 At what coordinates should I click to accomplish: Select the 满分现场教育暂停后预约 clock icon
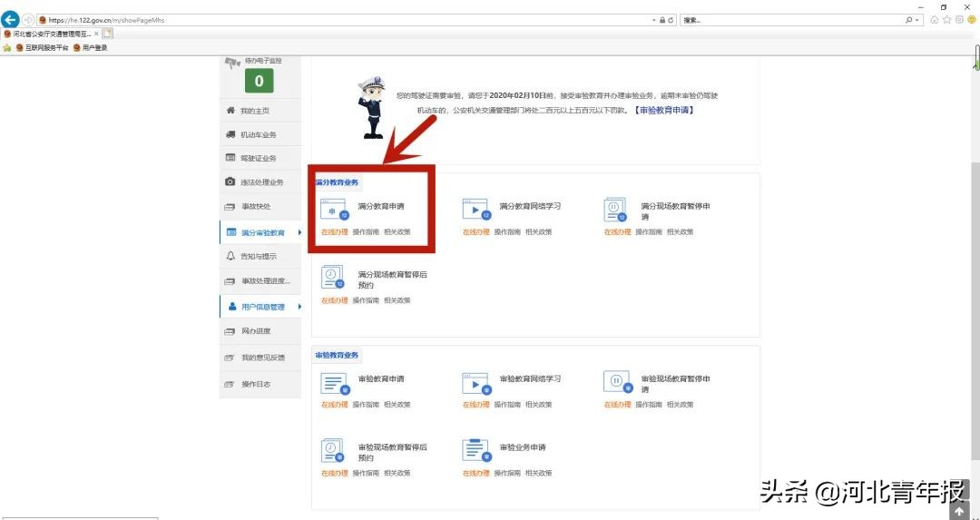pos(334,277)
